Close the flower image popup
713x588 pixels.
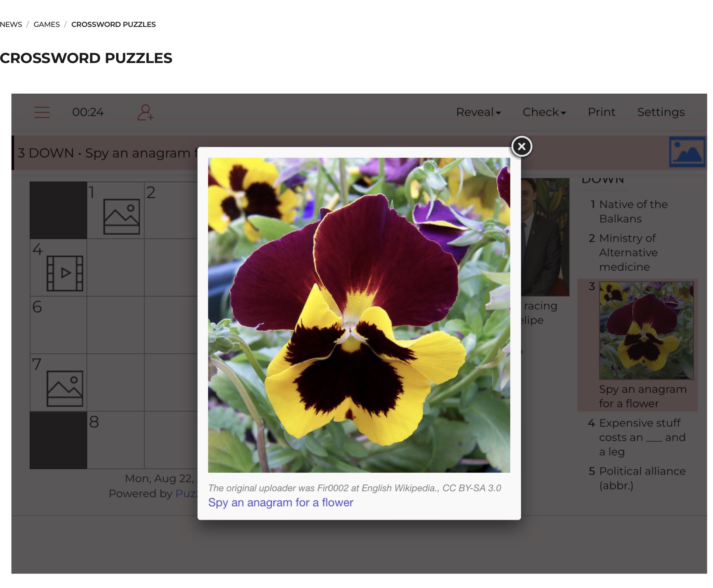click(521, 146)
